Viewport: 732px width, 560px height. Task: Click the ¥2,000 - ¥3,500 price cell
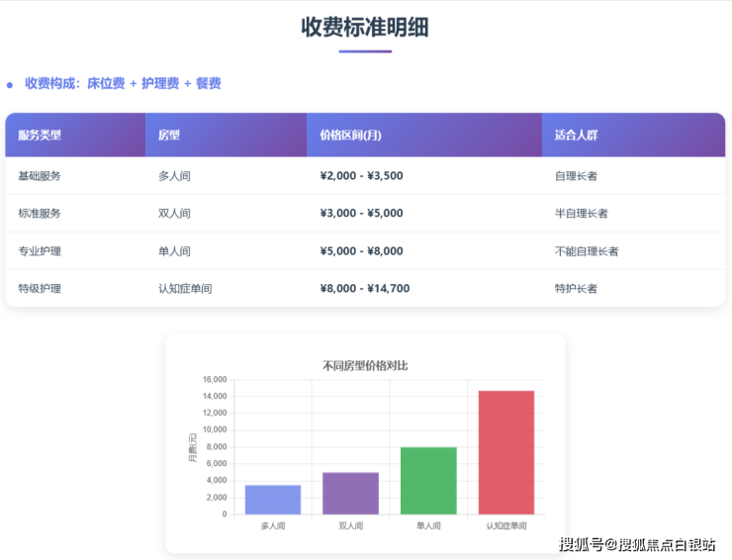coord(361,176)
